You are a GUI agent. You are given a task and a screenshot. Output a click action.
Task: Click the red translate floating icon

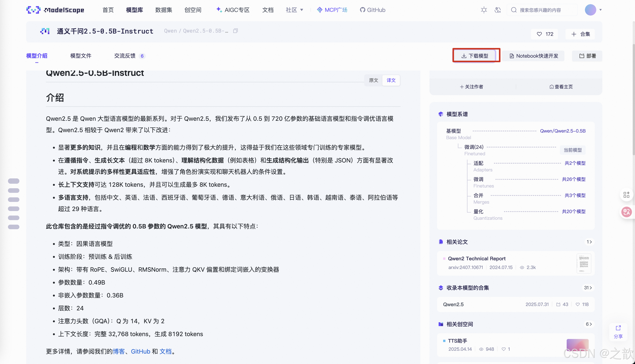626,212
